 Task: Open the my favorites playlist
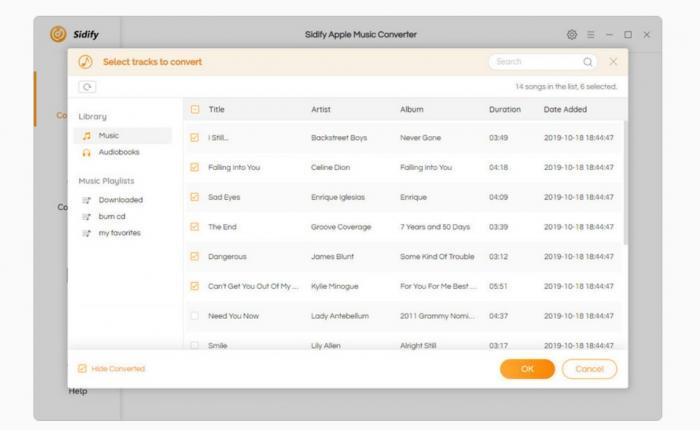119,233
